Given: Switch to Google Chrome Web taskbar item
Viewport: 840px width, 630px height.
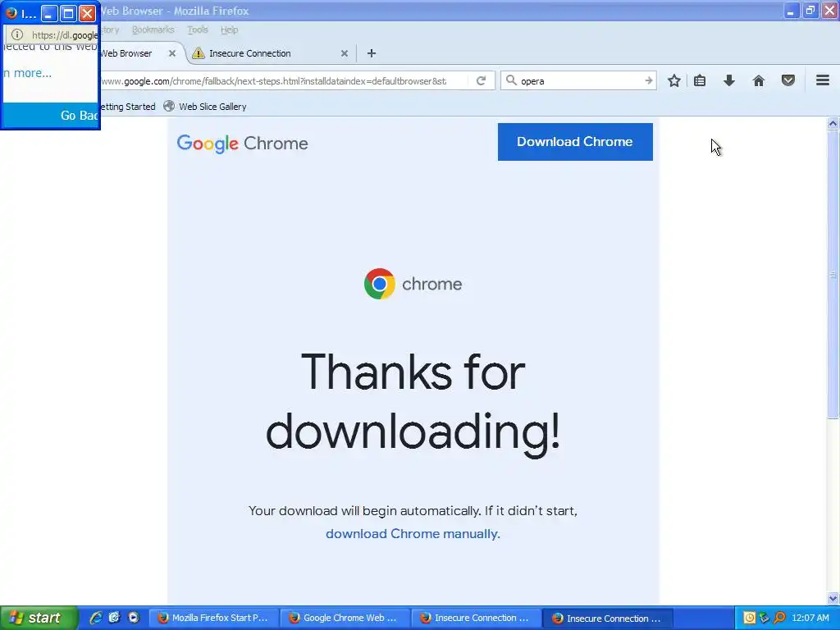Looking at the screenshot, I should tap(345, 618).
